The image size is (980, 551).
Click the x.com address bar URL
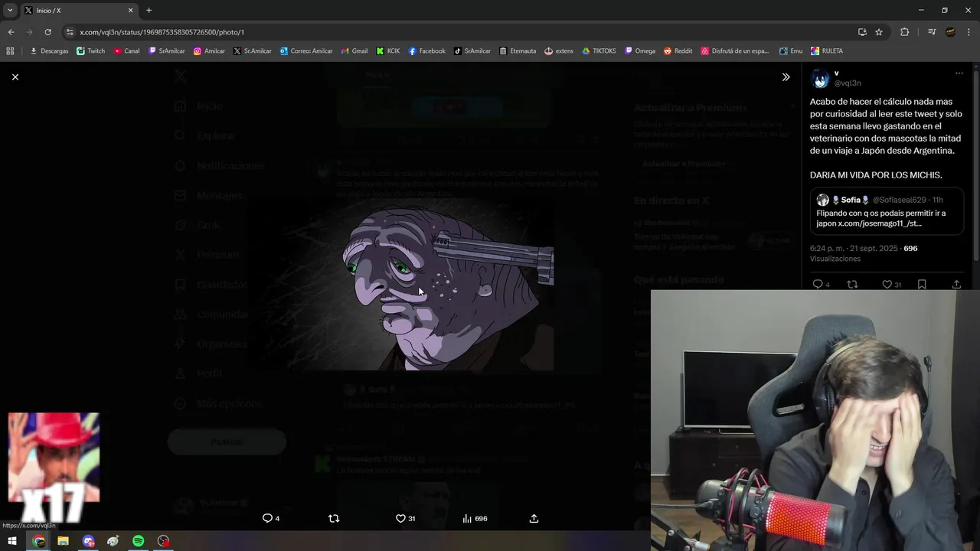click(x=162, y=32)
